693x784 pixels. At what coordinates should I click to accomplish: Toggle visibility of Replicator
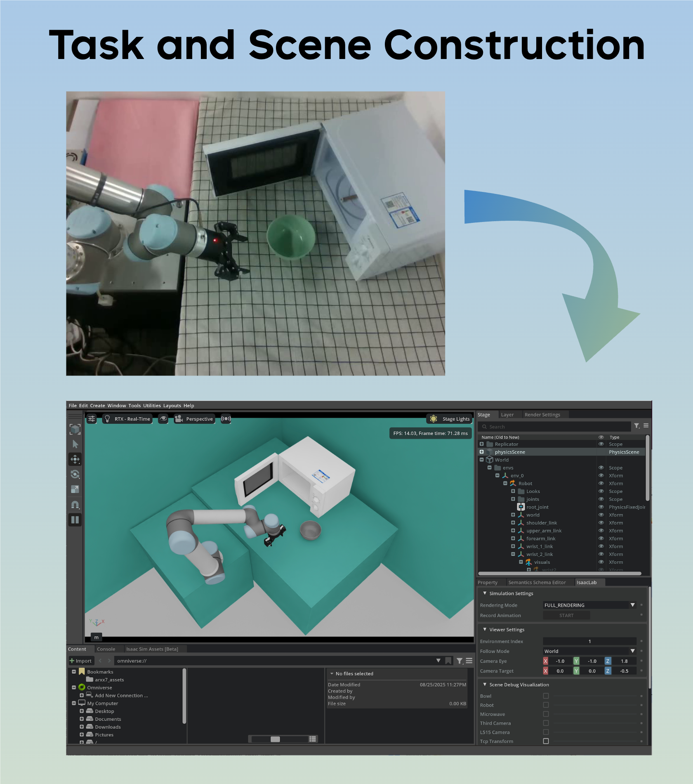(x=601, y=444)
